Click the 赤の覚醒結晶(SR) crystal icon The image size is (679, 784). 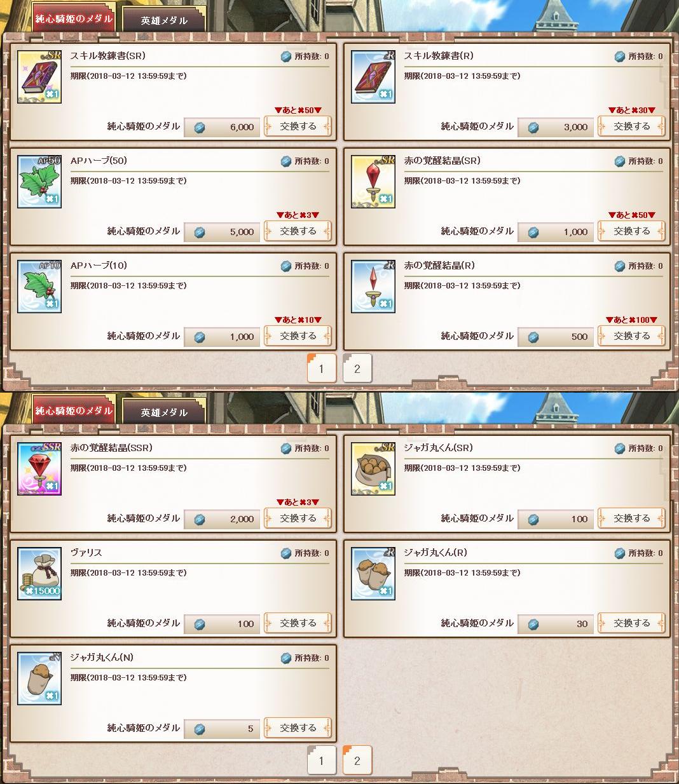[x=373, y=182]
